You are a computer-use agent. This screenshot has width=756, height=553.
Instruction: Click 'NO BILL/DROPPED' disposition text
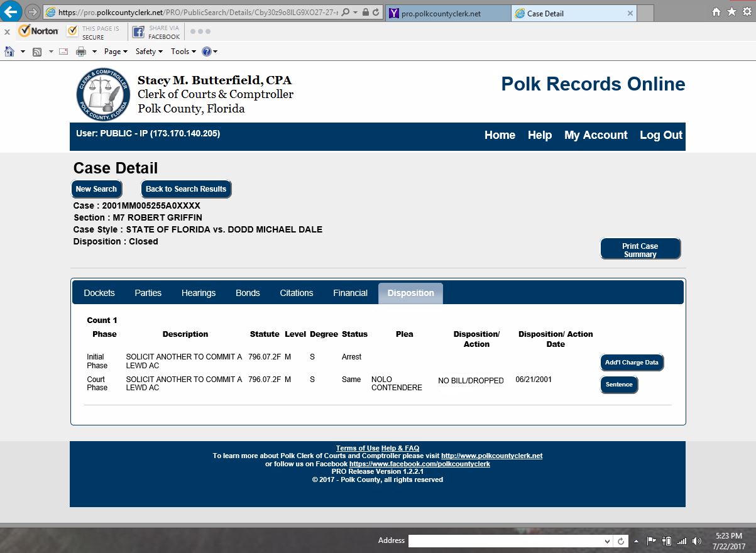(x=471, y=380)
